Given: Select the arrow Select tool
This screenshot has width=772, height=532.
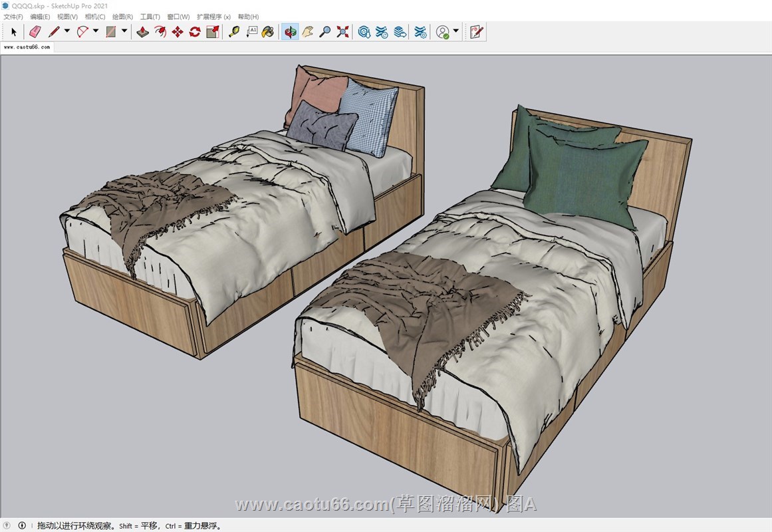Looking at the screenshot, I should click(x=14, y=31).
